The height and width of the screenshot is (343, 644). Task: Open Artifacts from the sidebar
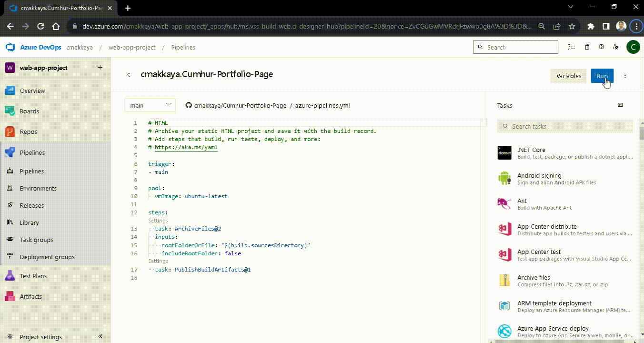[30, 296]
